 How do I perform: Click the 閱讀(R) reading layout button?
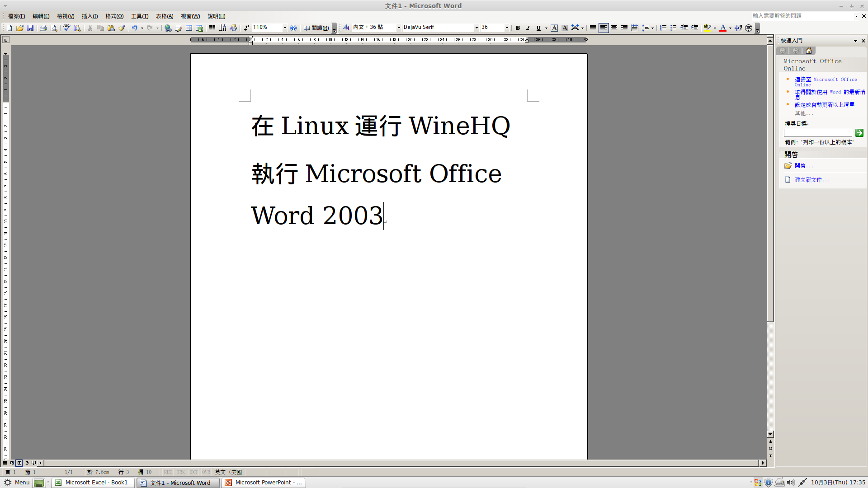[x=316, y=28]
